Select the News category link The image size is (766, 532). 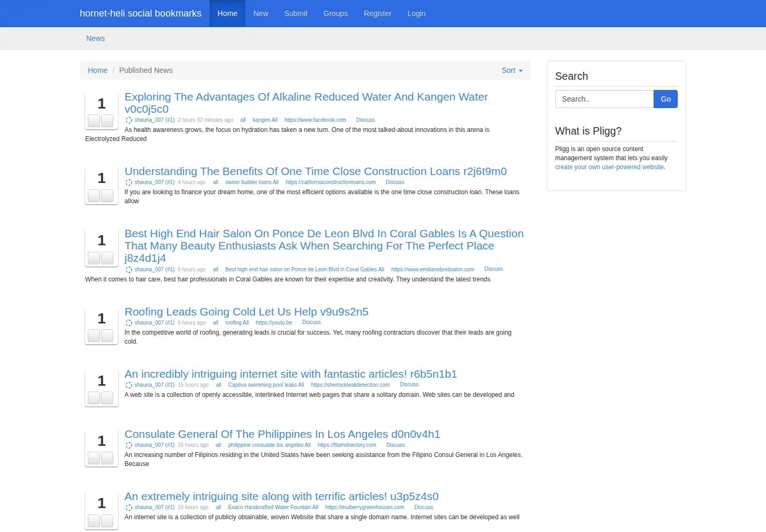96,38
